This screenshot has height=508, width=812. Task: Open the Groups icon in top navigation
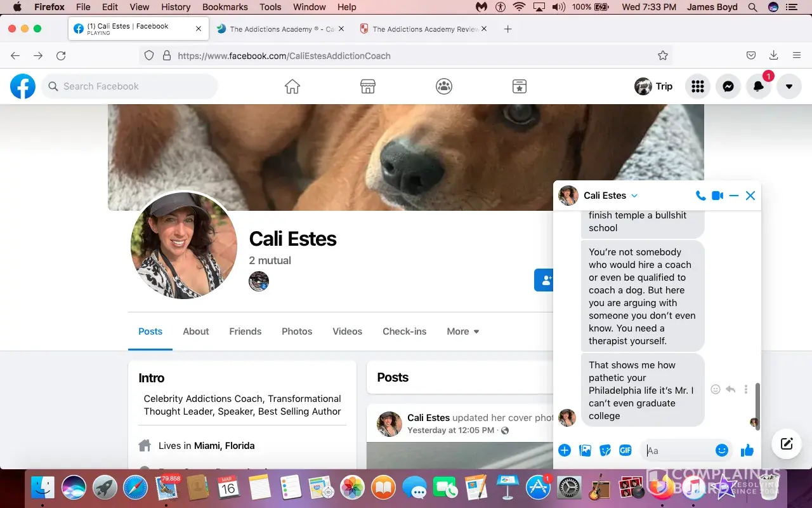tap(444, 86)
